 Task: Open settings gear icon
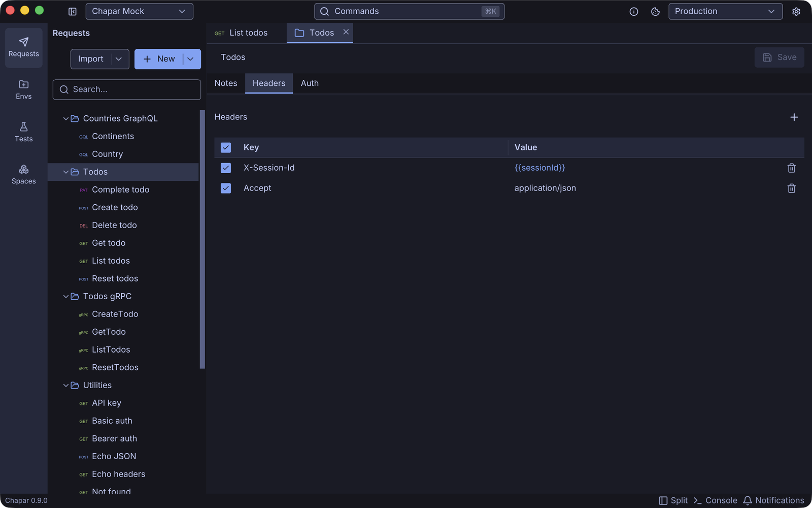coord(796,11)
